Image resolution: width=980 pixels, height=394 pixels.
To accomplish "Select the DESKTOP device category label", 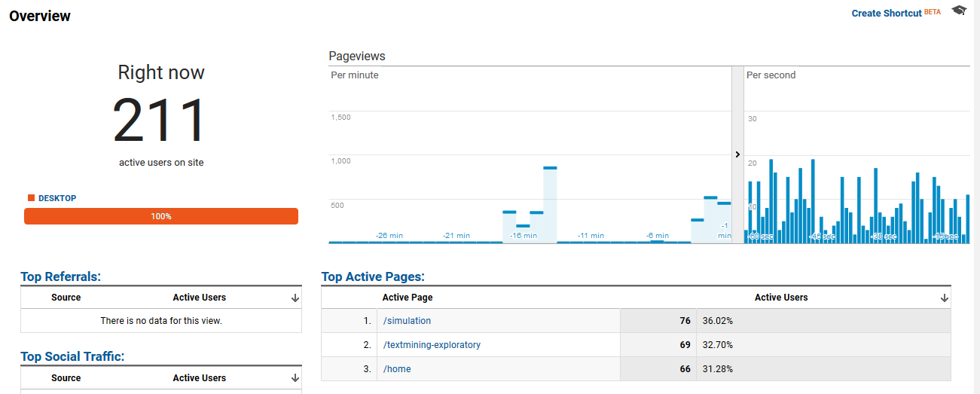I will pyautogui.click(x=57, y=198).
